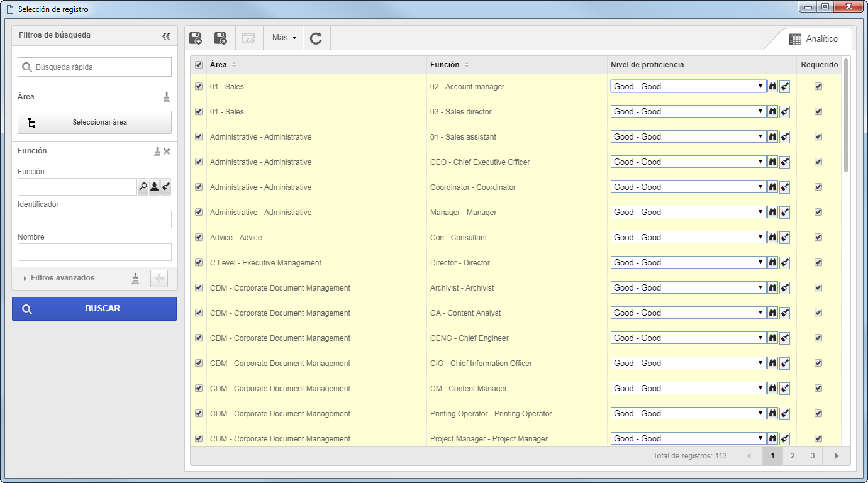Click the save and new toolbar icon

(196, 38)
